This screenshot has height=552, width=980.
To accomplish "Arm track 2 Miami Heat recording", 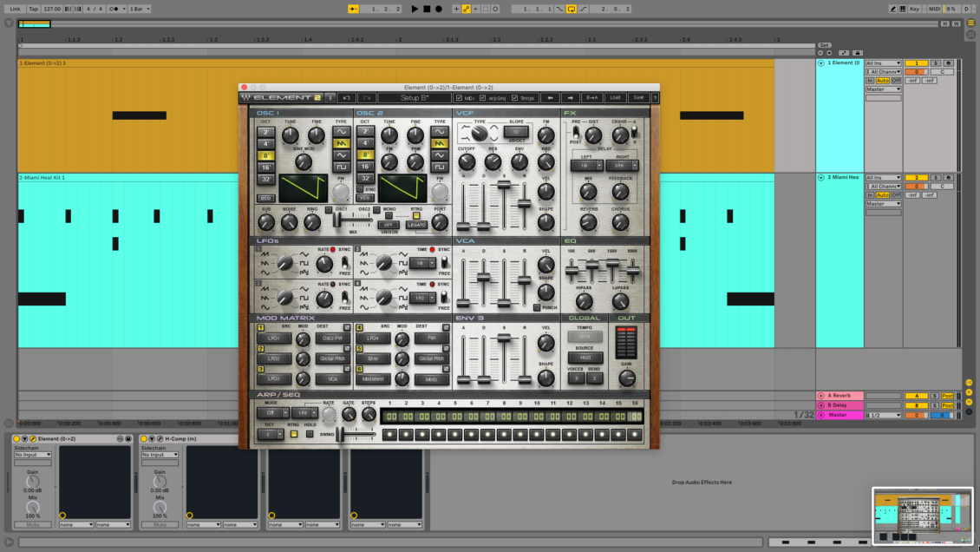I will 949,178.
